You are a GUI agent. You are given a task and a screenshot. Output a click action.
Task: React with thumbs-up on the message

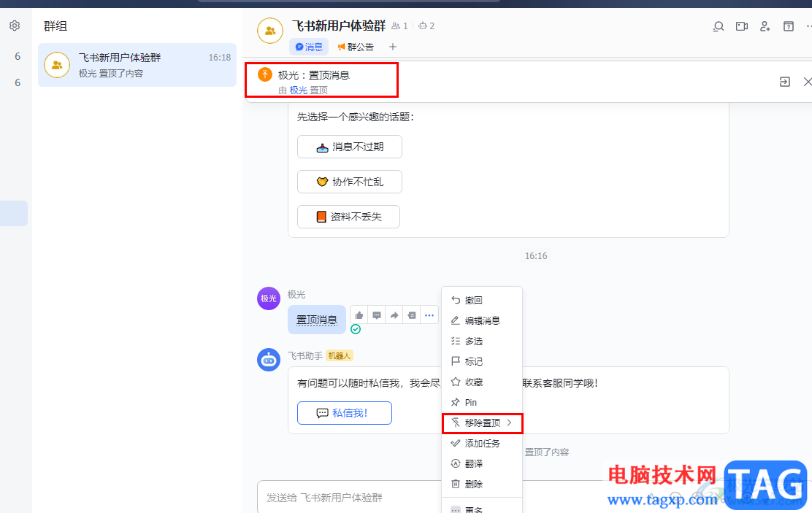point(359,315)
